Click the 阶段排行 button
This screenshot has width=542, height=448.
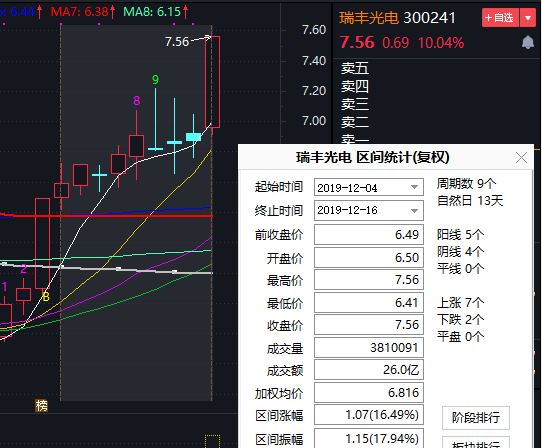(x=476, y=418)
